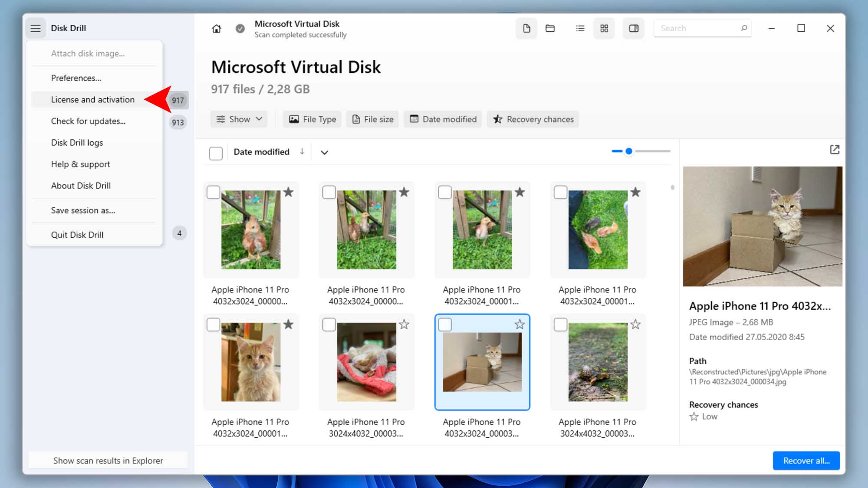Viewport: 868px width, 488px height.
Task: Click the large preview image of cat
Action: click(763, 226)
